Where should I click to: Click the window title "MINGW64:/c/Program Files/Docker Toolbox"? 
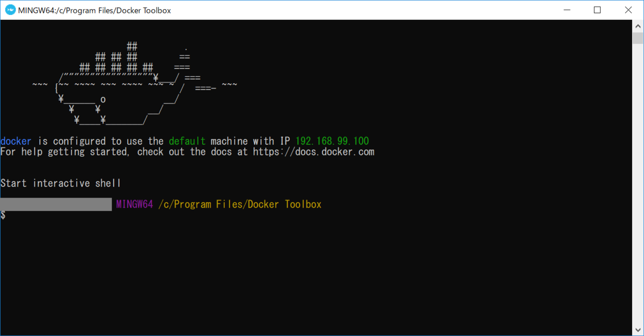click(x=94, y=10)
